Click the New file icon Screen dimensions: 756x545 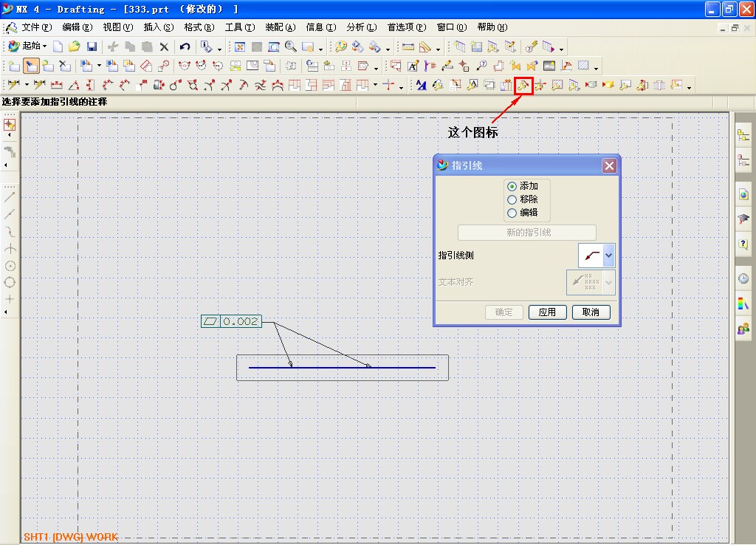pyautogui.click(x=58, y=47)
